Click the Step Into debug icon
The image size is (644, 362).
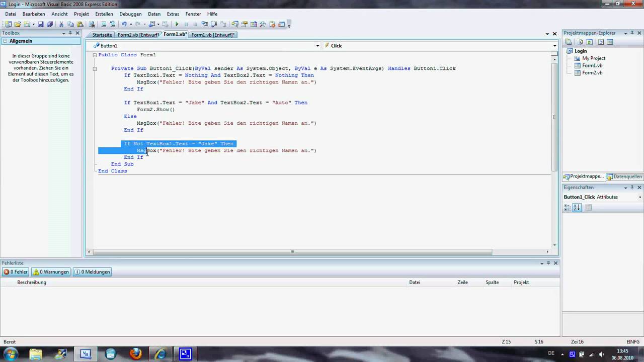(x=205, y=24)
